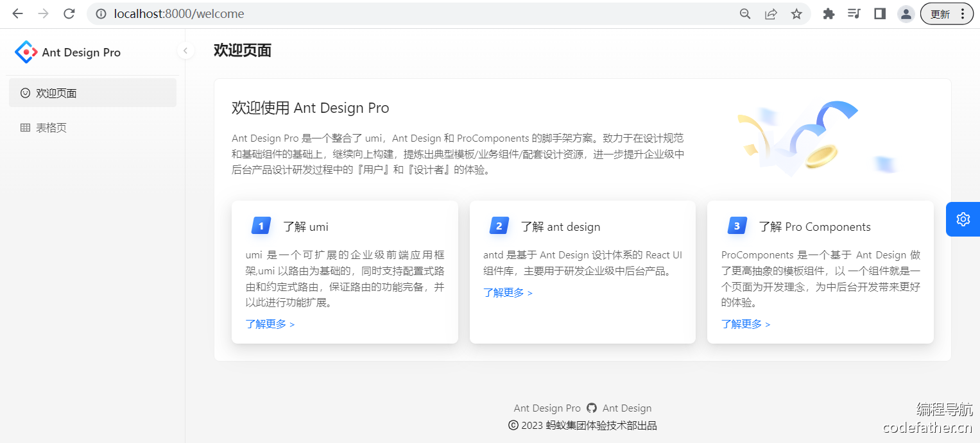Click the 欢迎页面 page heading
Viewport: 980px width, 443px height.
pos(243,51)
